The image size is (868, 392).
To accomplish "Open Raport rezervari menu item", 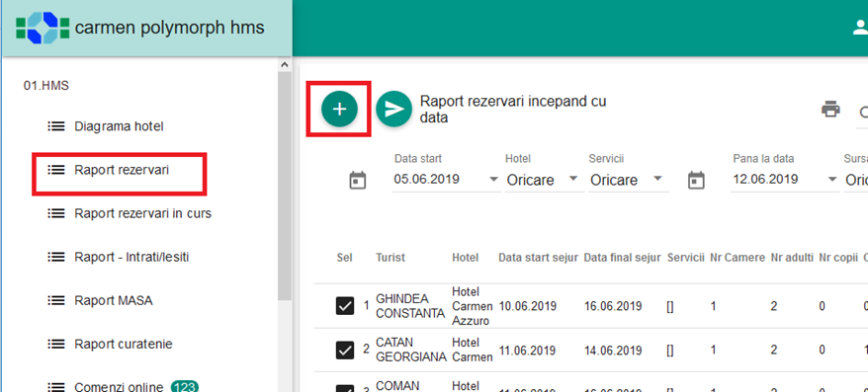I will pyautogui.click(x=122, y=170).
